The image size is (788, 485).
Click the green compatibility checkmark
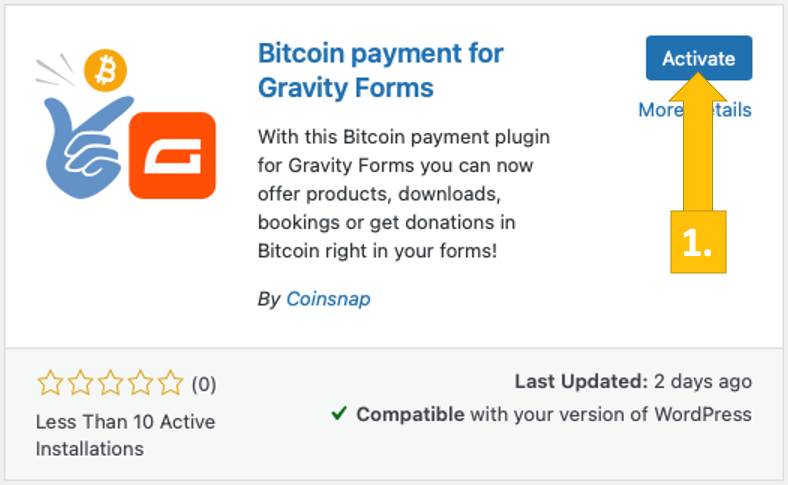coord(338,414)
